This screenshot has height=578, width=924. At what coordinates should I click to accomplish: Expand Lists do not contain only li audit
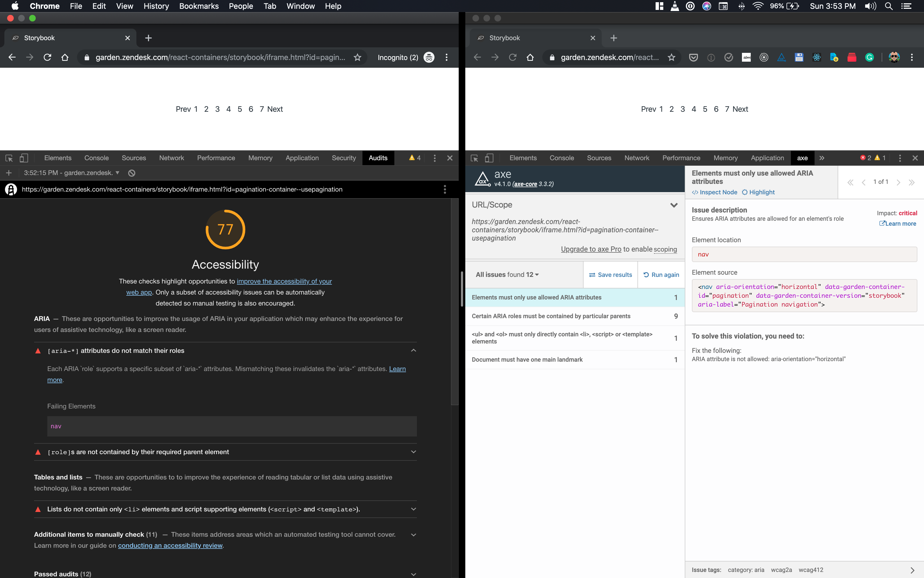413,509
